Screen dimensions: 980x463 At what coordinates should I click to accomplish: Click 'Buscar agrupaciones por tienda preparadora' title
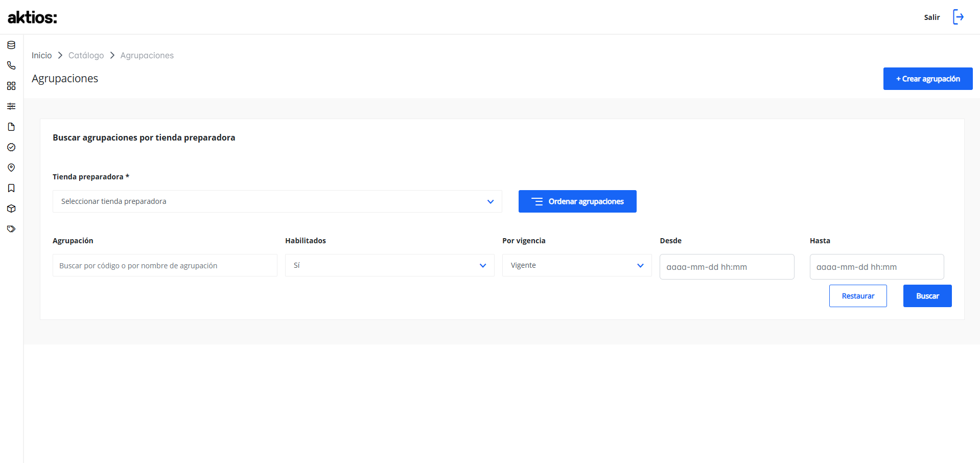coord(144,137)
